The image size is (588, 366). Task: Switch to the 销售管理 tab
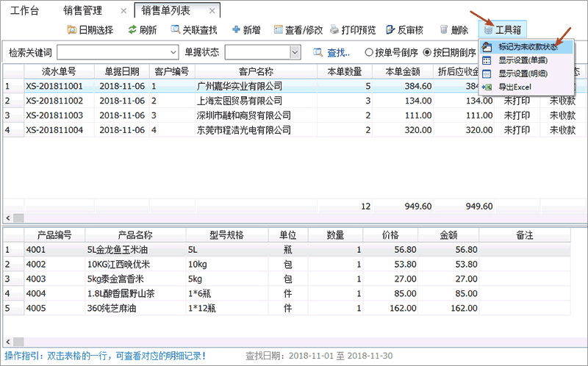pyautogui.click(x=82, y=10)
